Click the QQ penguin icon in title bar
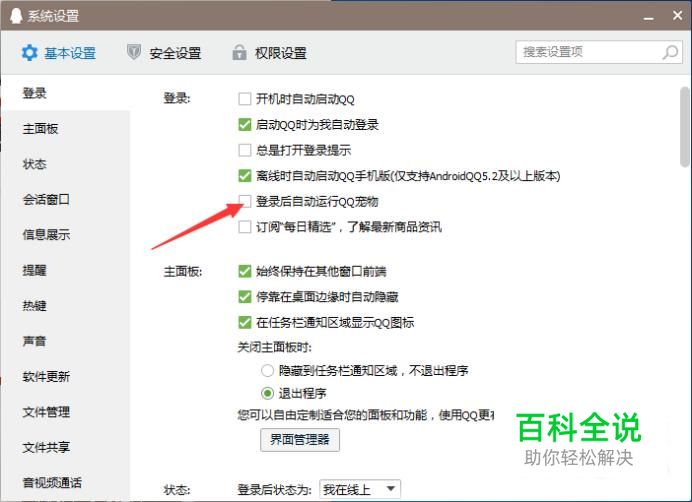Viewport: 692px width, 502px height. (16, 16)
